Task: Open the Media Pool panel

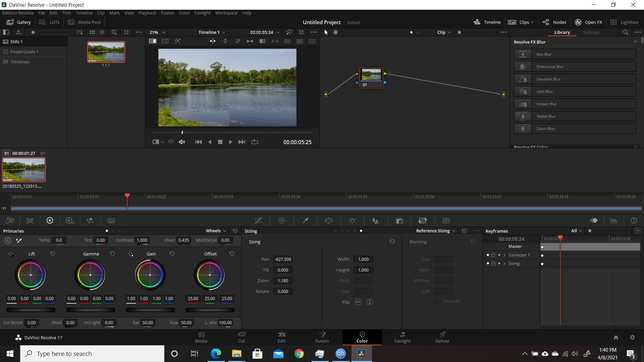Action: point(84,22)
